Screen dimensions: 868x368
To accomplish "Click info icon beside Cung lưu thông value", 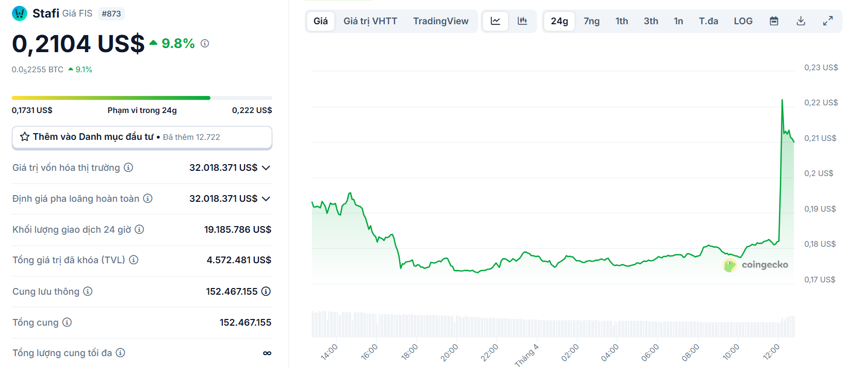I will click(266, 291).
